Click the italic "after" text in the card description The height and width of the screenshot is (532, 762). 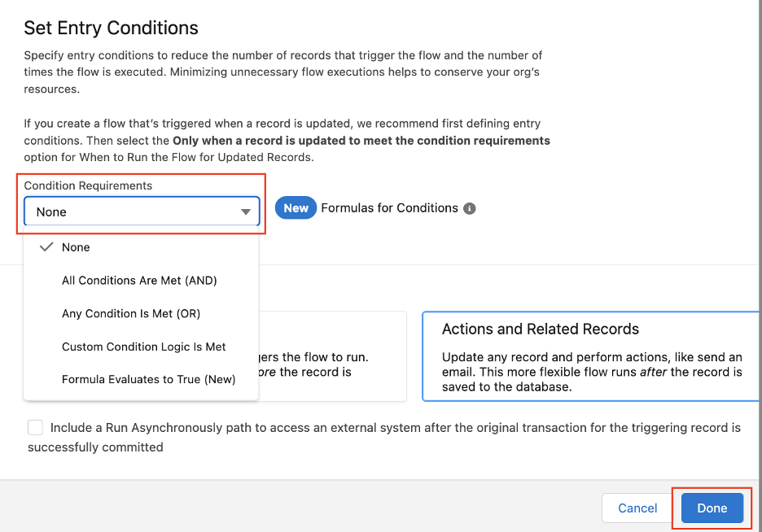652,371
